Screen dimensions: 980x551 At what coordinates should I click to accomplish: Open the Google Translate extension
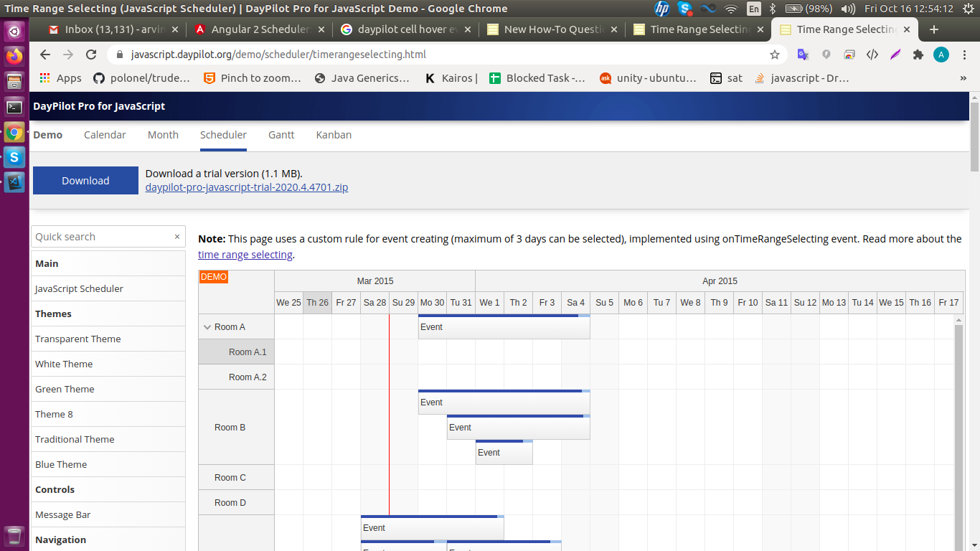[x=804, y=55]
